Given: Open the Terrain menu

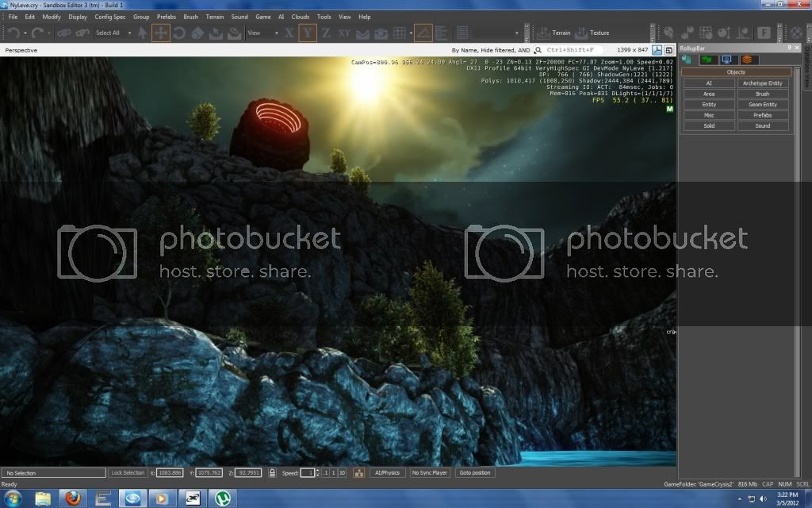Looking at the screenshot, I should click(215, 17).
